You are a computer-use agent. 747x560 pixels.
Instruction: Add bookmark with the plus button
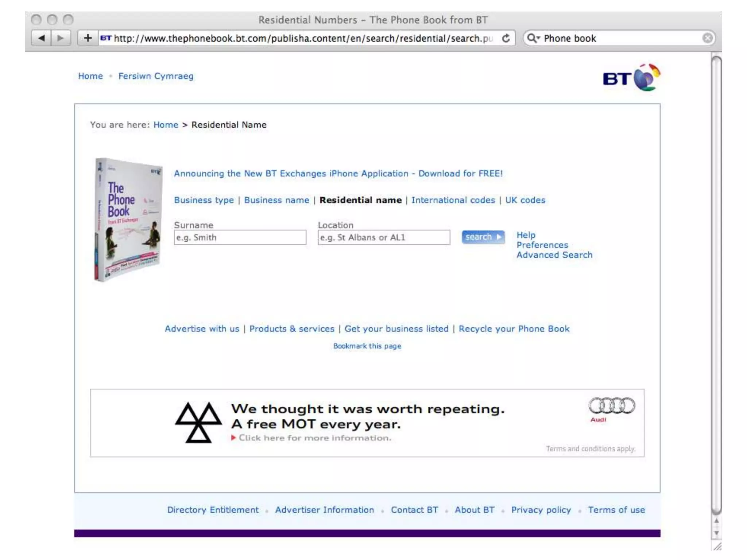tap(88, 38)
